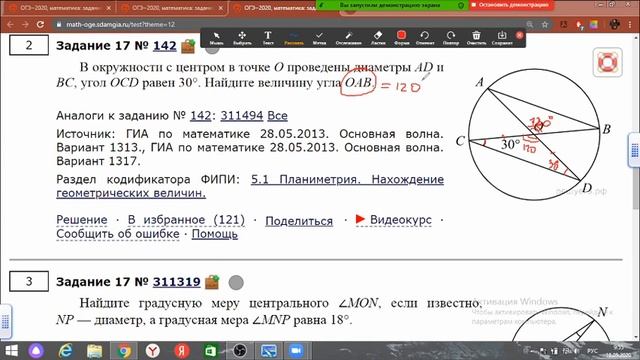Close the first ОГЭ-2020 tab
The height and width of the screenshot is (360, 640).
[x=108, y=8]
